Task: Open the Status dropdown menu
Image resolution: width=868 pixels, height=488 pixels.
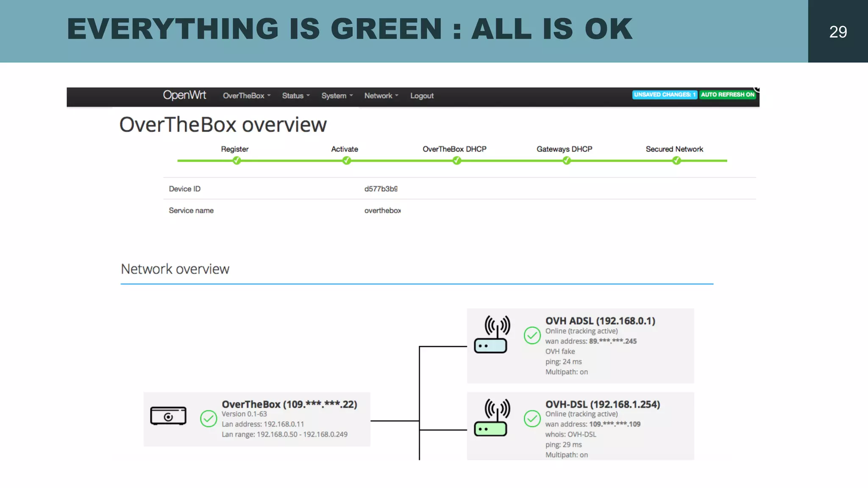Action: point(296,96)
